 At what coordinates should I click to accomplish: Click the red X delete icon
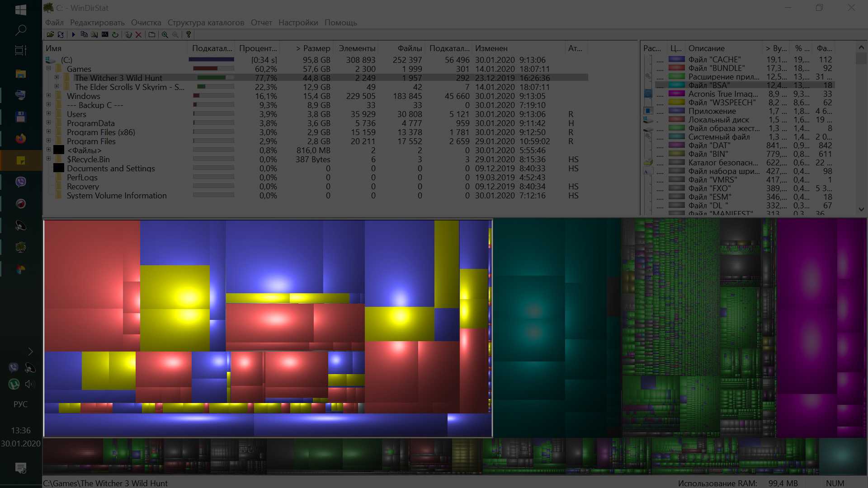point(139,34)
